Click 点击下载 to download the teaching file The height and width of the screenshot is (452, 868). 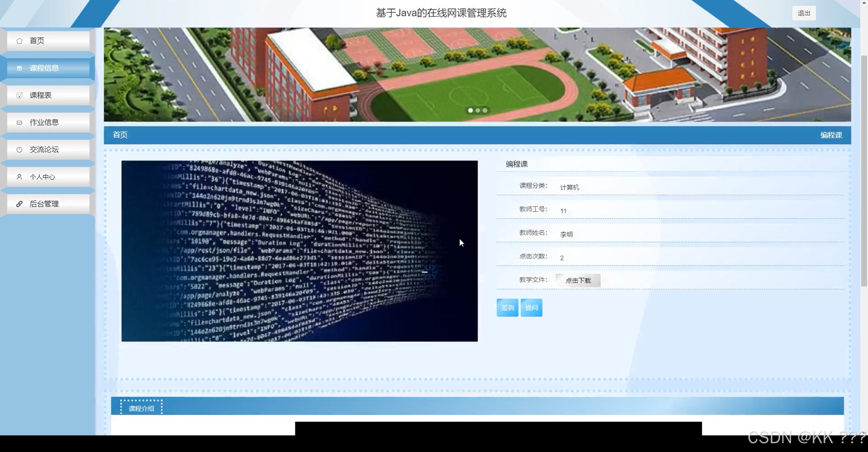coord(578,281)
